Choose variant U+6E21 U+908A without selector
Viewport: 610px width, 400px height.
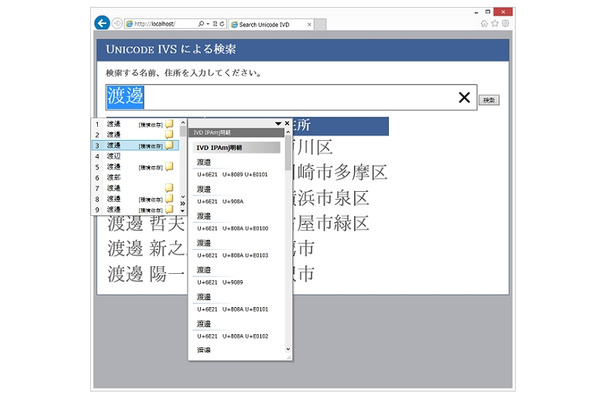pyautogui.click(x=237, y=195)
